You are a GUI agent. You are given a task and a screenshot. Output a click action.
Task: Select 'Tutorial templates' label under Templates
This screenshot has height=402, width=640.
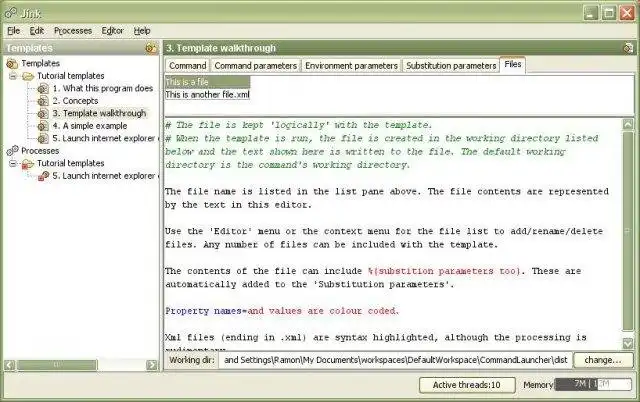[71, 76]
